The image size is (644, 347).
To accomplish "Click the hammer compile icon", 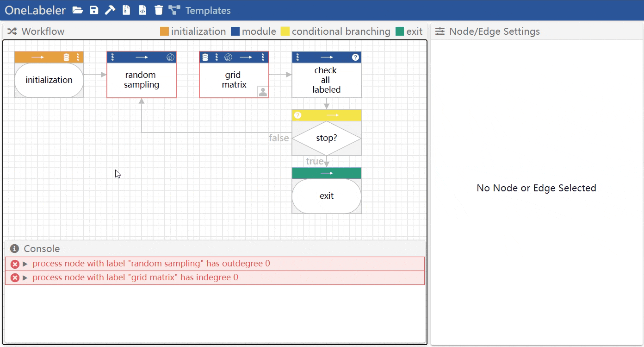I will pos(110,10).
